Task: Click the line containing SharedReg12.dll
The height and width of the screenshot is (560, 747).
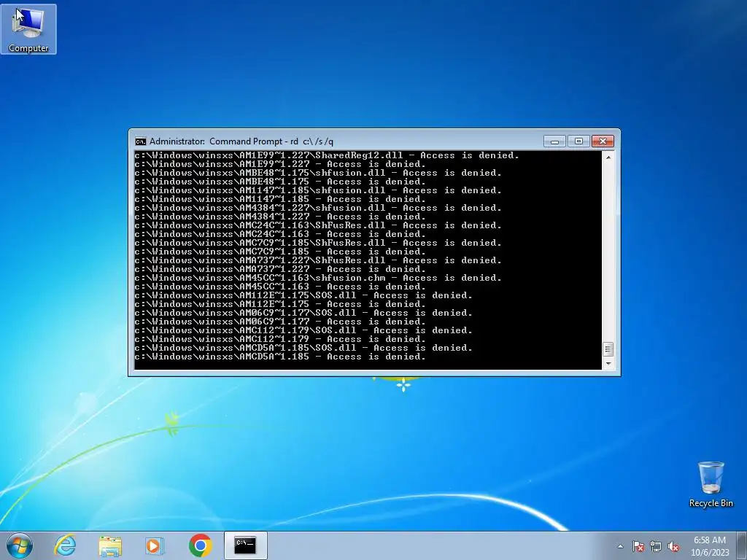Action: [x=326, y=155]
